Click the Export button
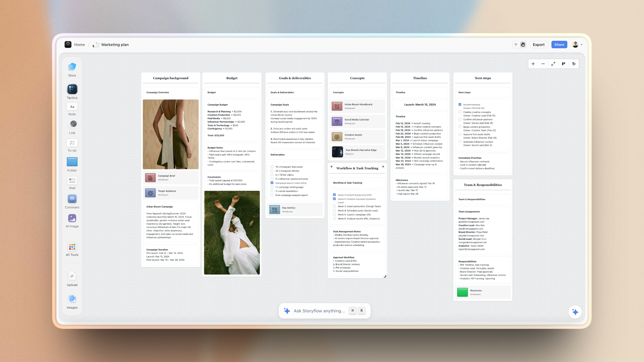 tap(539, 44)
